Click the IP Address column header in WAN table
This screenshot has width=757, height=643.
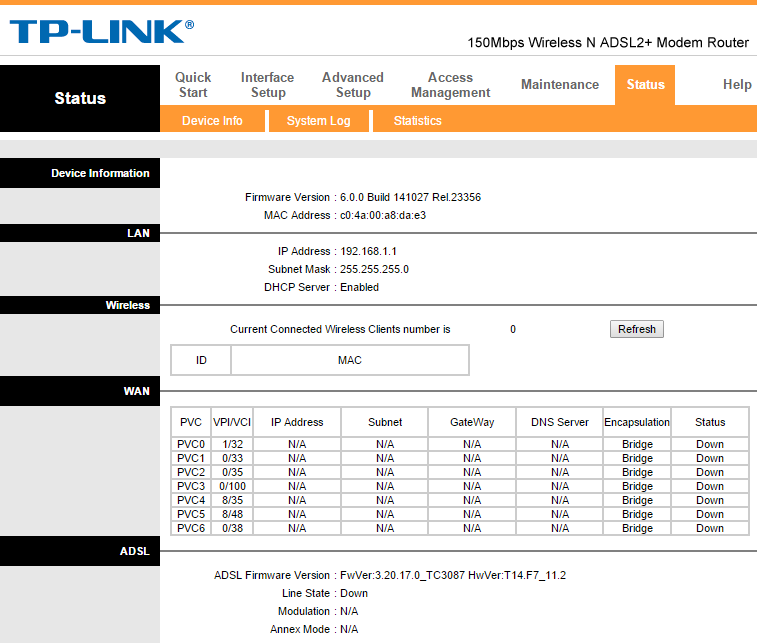point(297,422)
